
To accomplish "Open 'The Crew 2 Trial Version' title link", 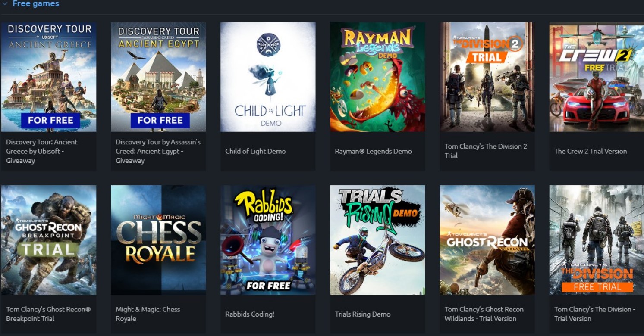I will point(591,151).
